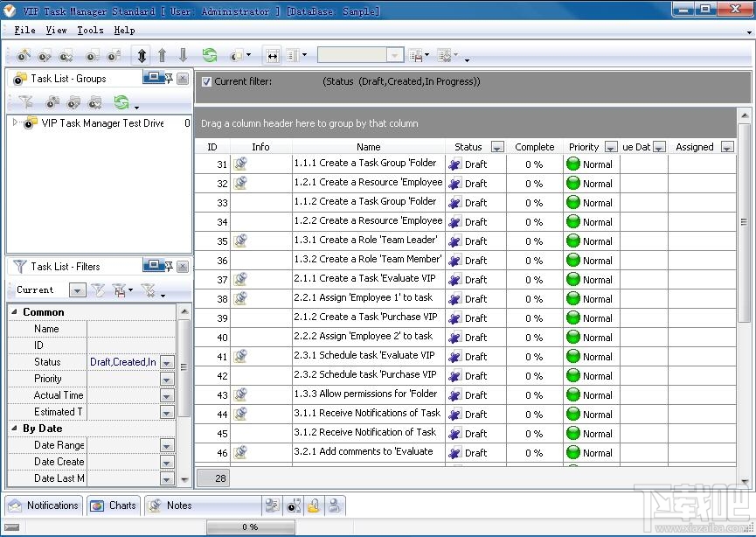Click the Normal priority cell of task 40

pos(591,338)
